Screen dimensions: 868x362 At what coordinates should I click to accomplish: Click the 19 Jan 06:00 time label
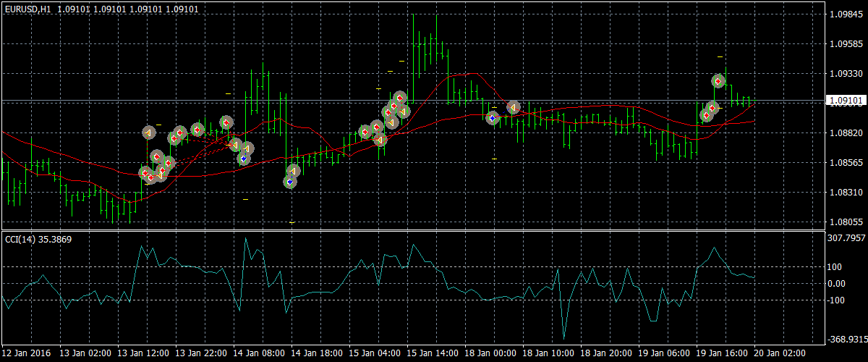664,353
